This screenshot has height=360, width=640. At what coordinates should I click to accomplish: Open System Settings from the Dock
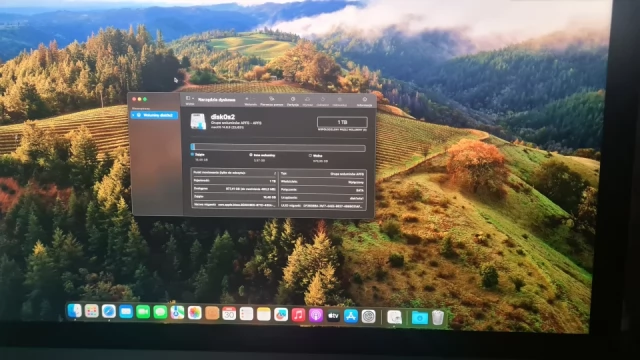[x=368, y=317]
